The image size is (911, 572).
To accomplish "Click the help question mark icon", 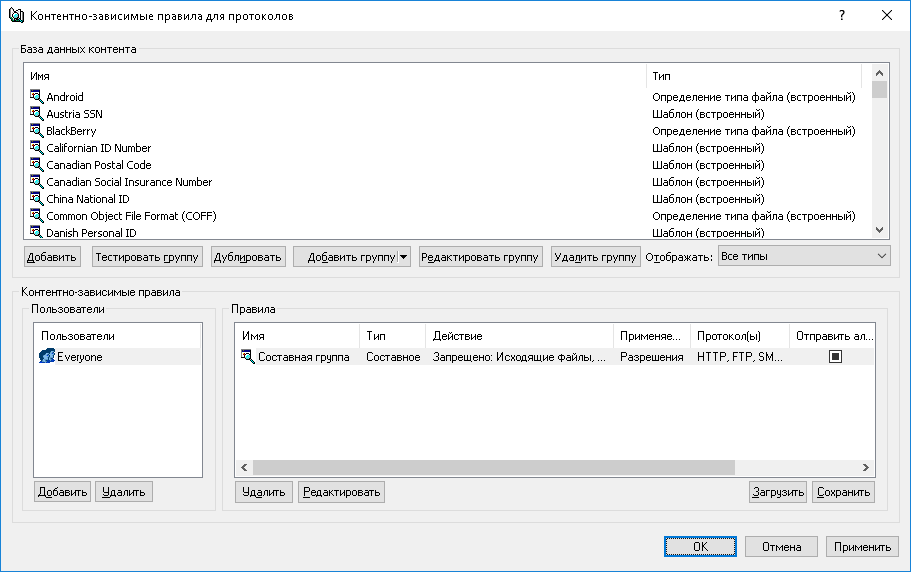I will click(842, 15).
